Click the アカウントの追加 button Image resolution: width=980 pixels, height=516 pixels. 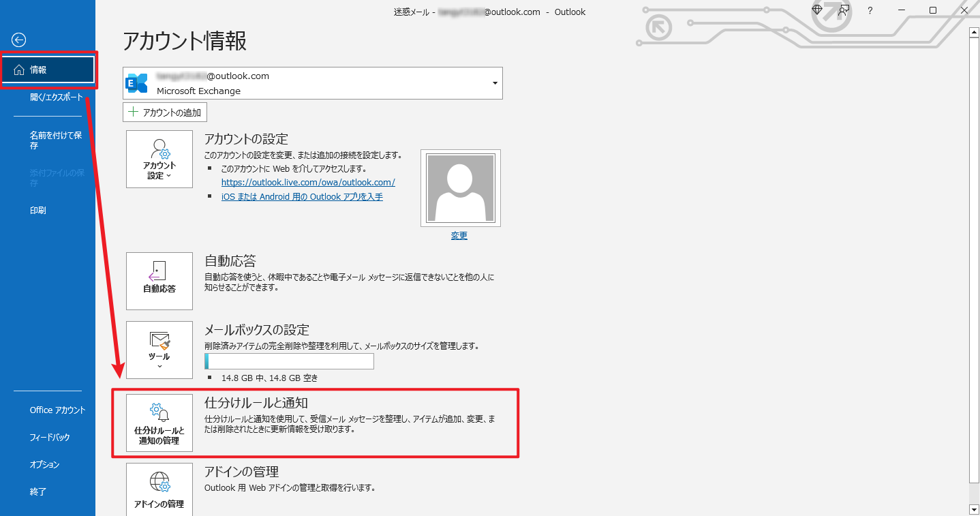[x=165, y=112]
